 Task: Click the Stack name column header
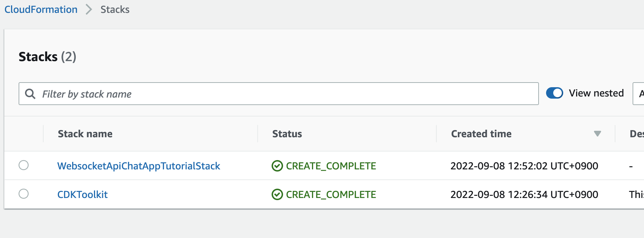click(85, 134)
